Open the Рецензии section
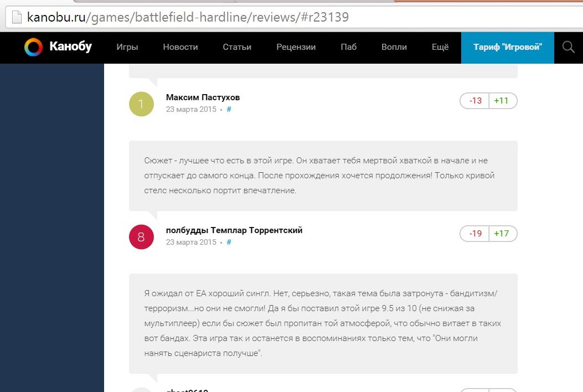This screenshot has width=583, height=392. click(296, 47)
